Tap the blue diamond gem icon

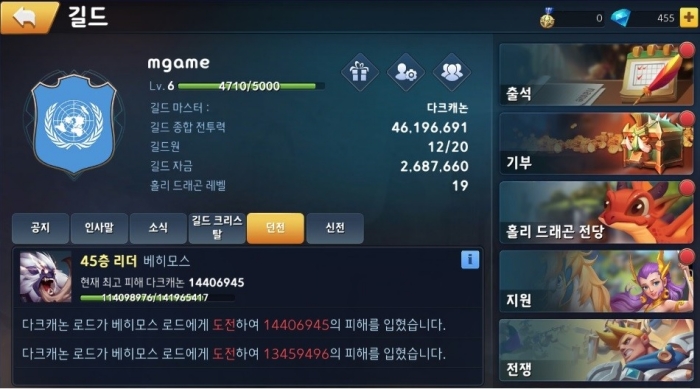click(620, 17)
